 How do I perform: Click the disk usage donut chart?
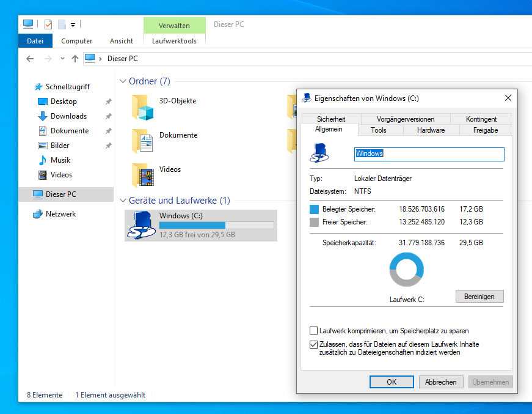pyautogui.click(x=406, y=270)
